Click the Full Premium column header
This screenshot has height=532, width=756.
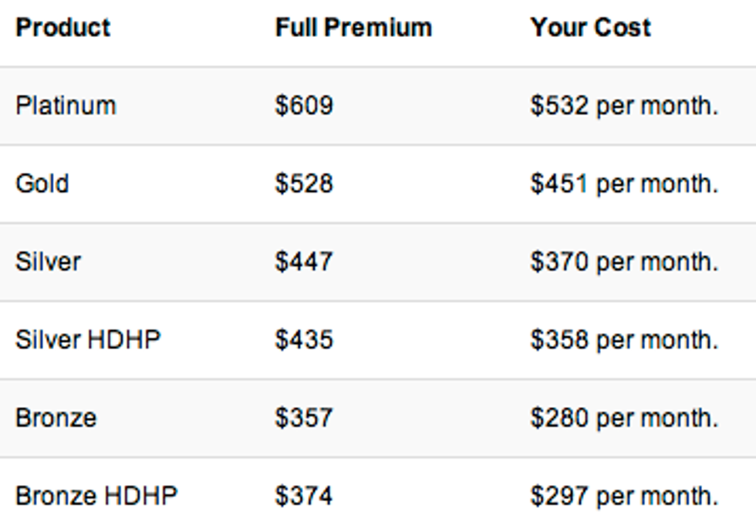click(353, 28)
